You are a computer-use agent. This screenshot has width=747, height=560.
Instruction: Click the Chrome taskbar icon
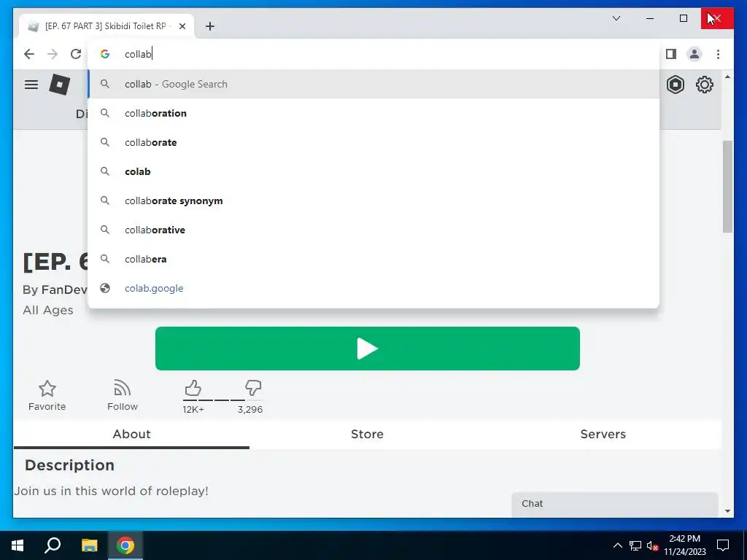coord(125,545)
